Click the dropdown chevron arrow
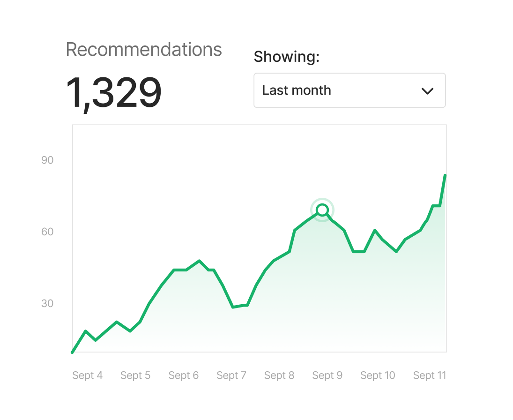This screenshot has width=513, height=420. 427,91
